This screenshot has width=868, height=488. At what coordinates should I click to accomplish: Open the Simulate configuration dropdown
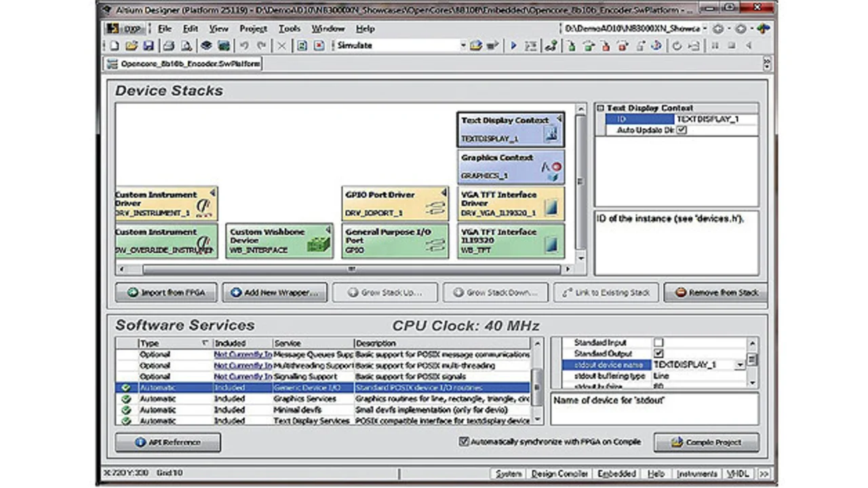point(463,46)
